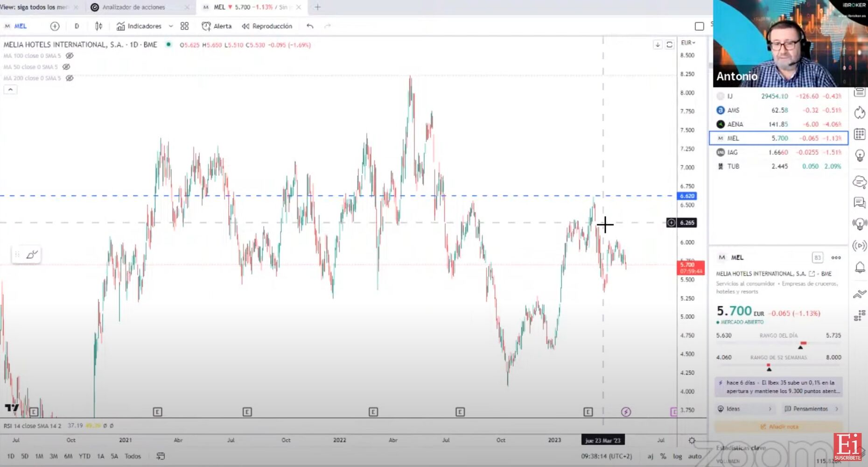Click the Reproducción replay button
The width and height of the screenshot is (868, 467).
click(x=267, y=26)
